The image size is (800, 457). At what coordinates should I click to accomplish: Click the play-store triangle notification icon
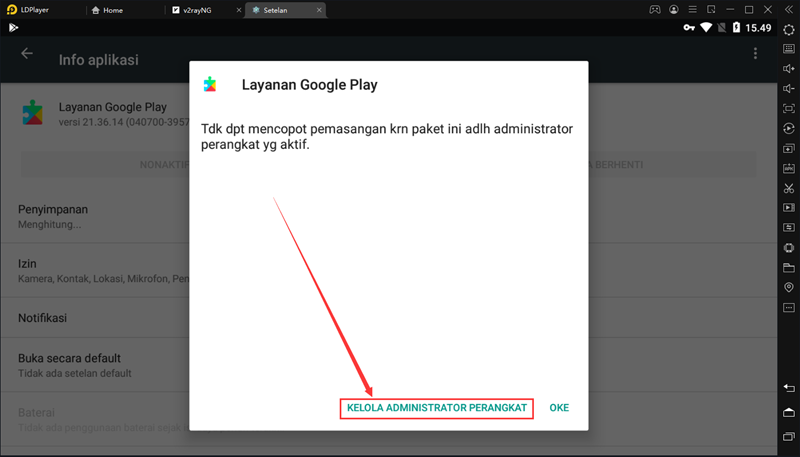point(13,28)
